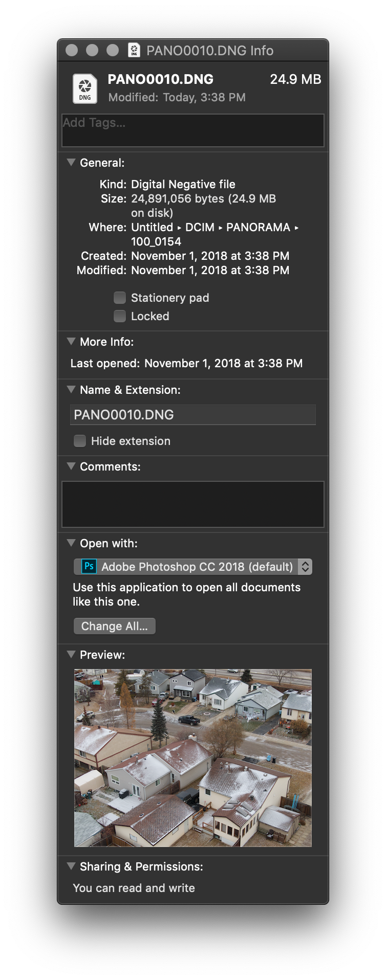Click the aerial houses preview image
Viewport: 386px width, 980px height.
click(193, 758)
